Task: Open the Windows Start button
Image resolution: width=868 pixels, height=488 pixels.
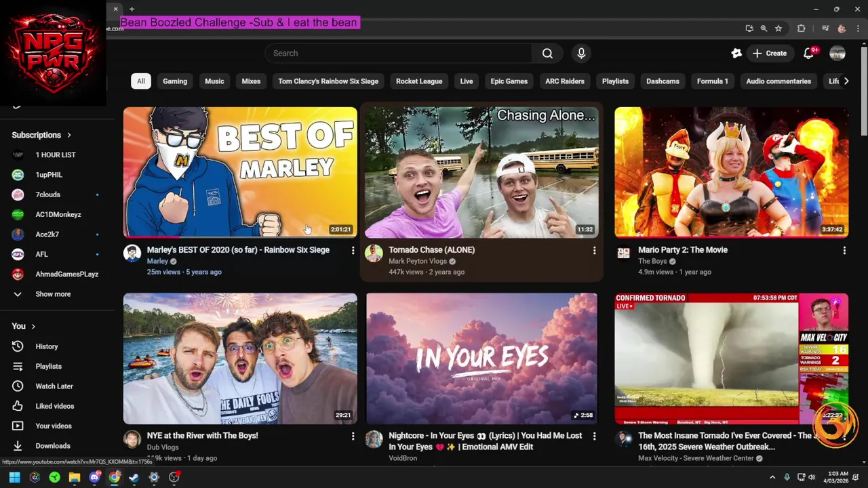Action: (x=14, y=477)
